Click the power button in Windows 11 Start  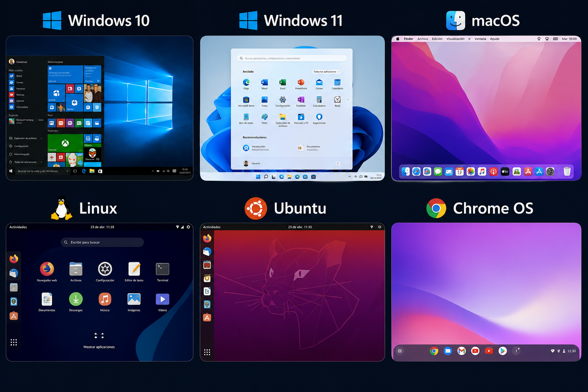tap(338, 163)
